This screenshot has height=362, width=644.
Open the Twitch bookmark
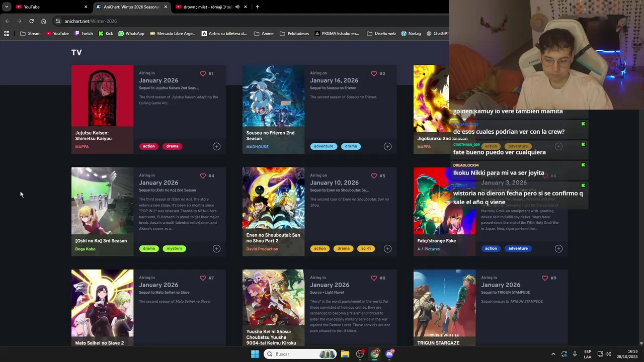(84, 34)
